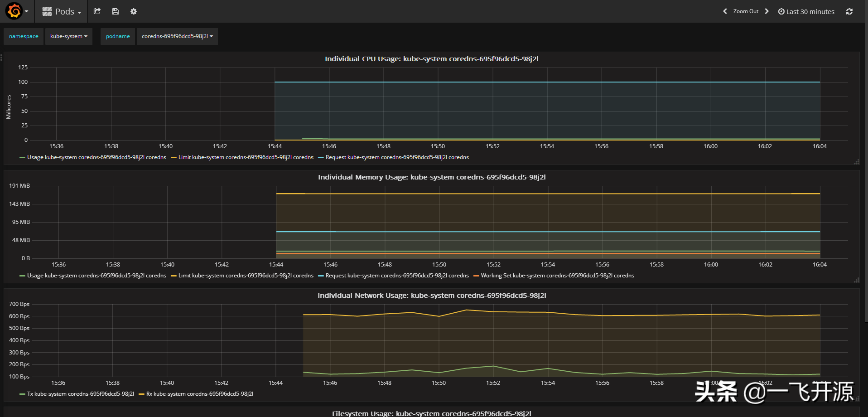
Task: Open the kube-system namespace dropdown
Action: click(x=69, y=36)
